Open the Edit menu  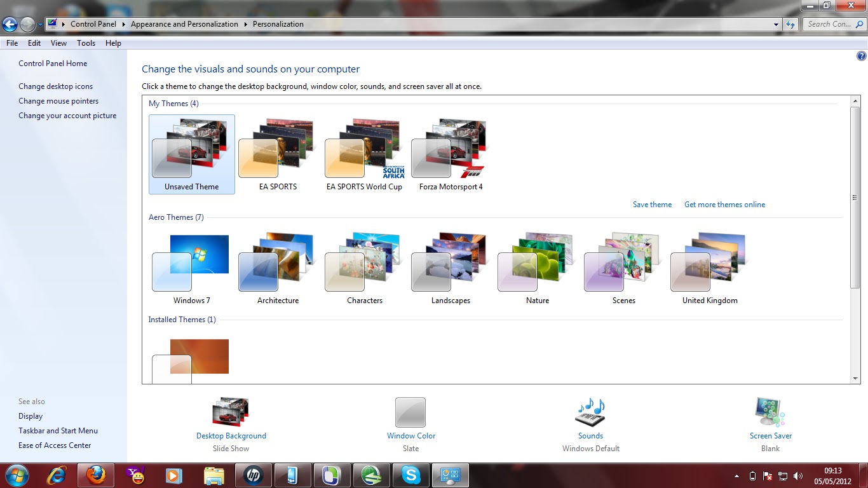tap(34, 43)
